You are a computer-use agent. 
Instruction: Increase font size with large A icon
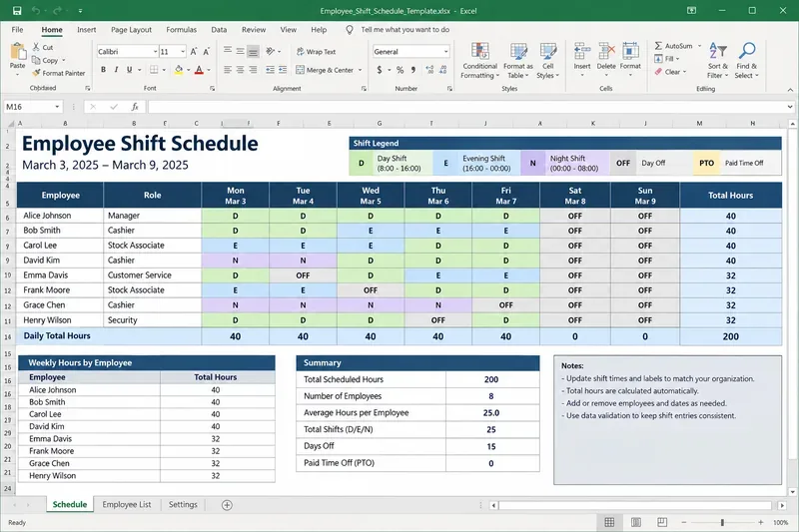click(x=194, y=52)
